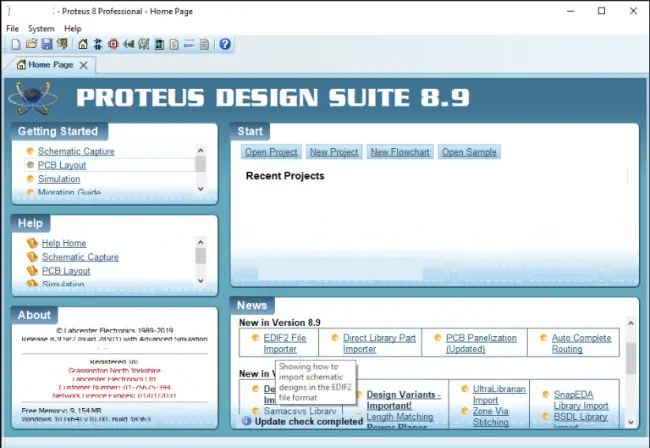Click the Save Project floppy disk icon

tap(47, 44)
